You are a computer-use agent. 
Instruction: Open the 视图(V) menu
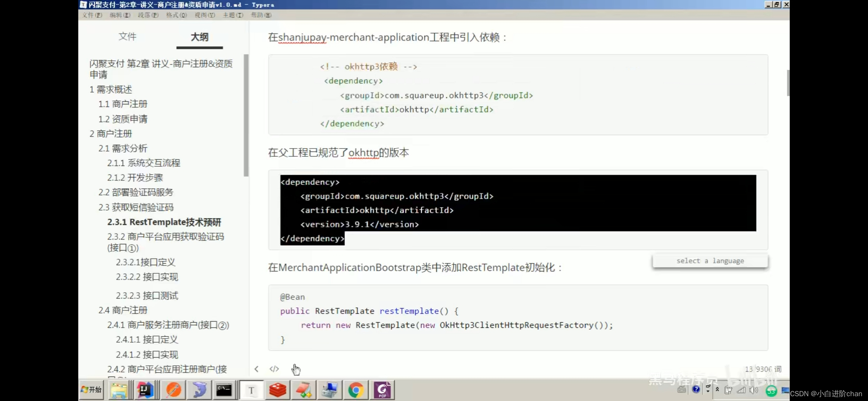click(x=205, y=15)
